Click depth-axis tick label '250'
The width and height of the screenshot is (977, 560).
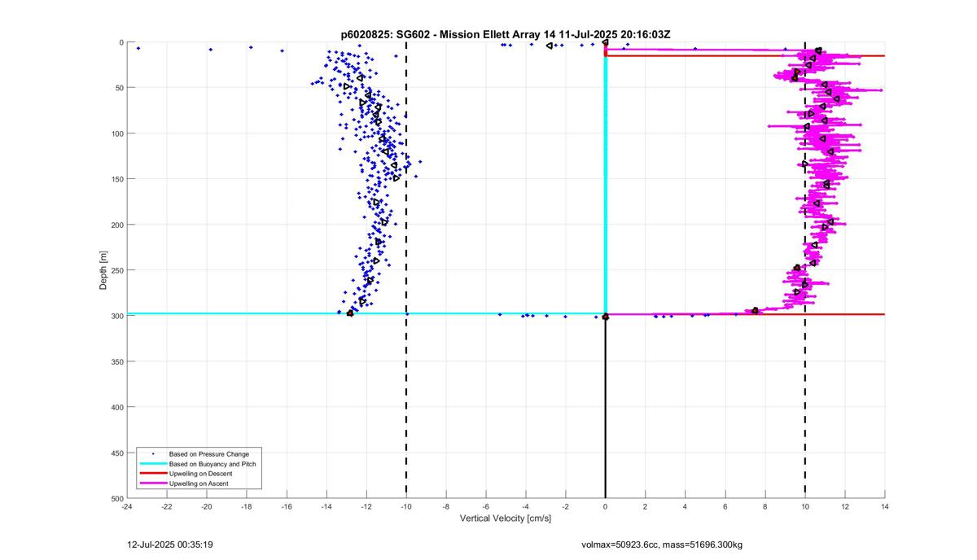point(116,270)
